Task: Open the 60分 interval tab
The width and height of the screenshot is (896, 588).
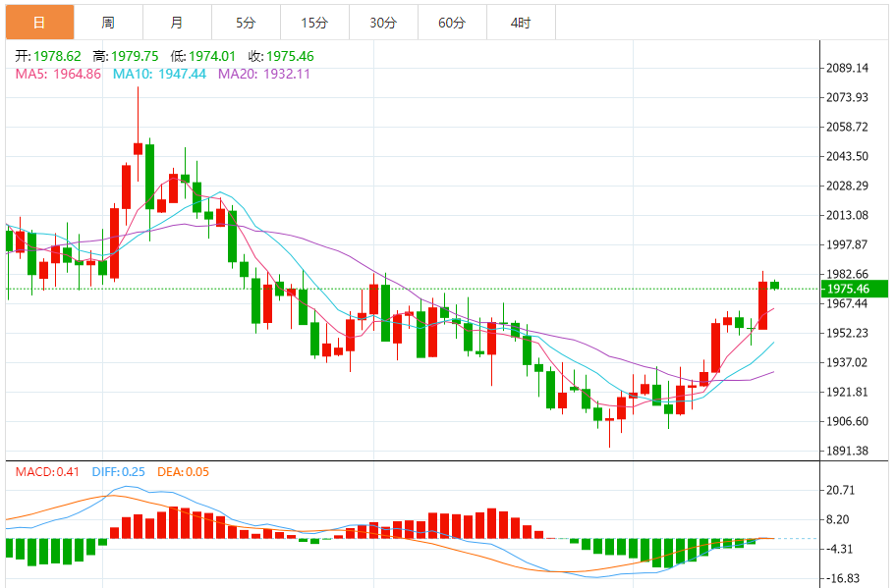Action: (x=452, y=23)
